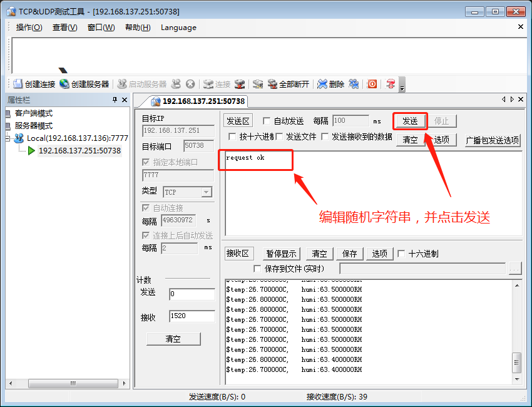Toggle the 保存到文件(实时) checkbox

point(257,269)
